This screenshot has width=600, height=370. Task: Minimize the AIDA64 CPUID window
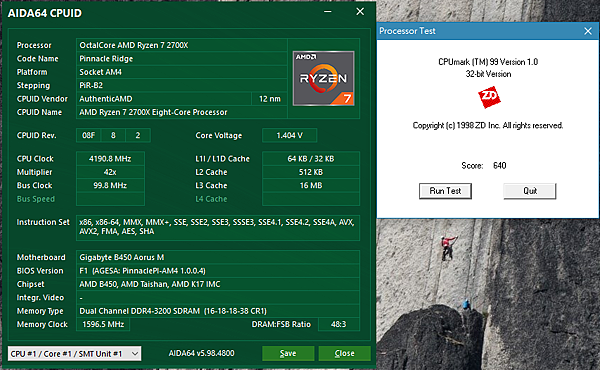point(328,12)
